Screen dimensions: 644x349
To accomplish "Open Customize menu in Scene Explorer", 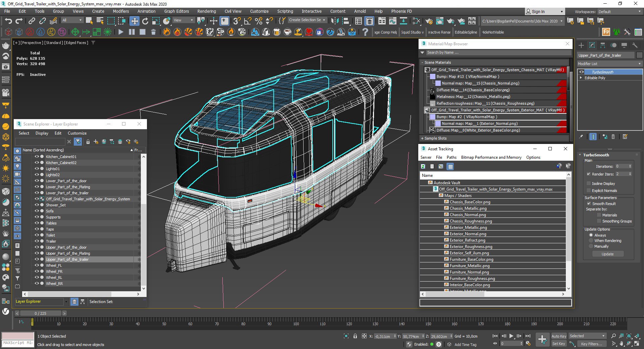I will point(77,133).
